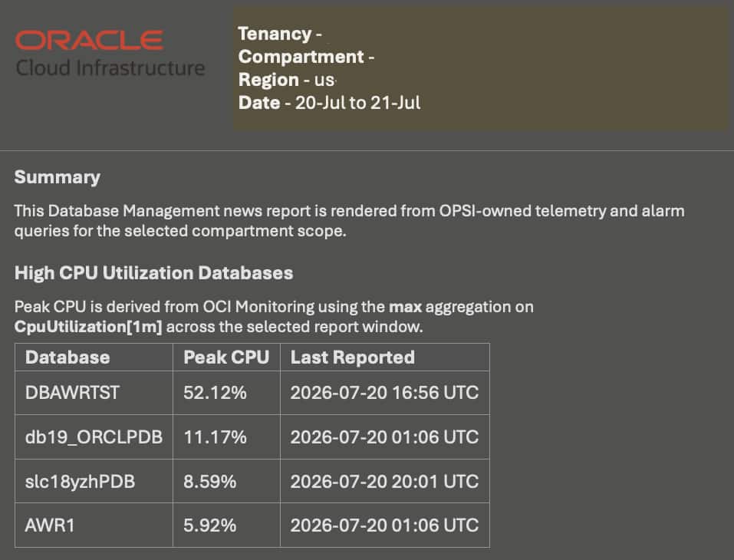This screenshot has height=560, width=734.
Task: Click the Last Reported column header
Action: pos(353,357)
